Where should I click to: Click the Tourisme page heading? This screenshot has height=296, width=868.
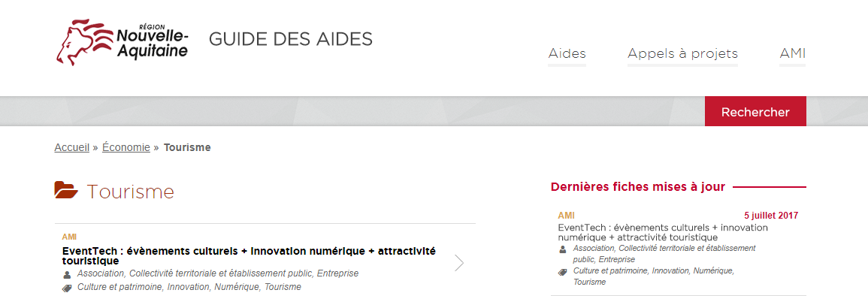pos(131,192)
